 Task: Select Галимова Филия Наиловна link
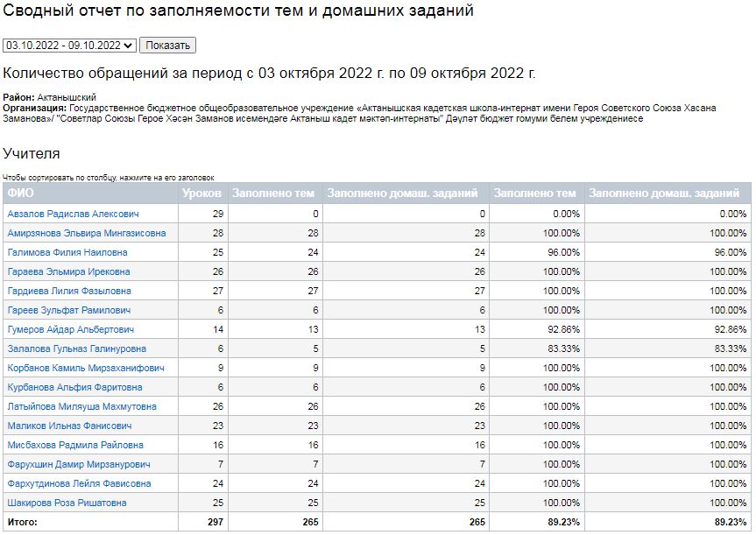pyautogui.click(x=67, y=252)
